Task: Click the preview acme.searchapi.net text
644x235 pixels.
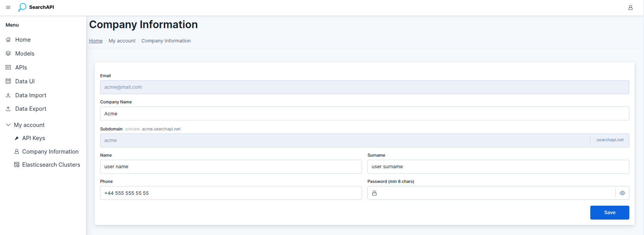Action: pyautogui.click(x=153, y=129)
